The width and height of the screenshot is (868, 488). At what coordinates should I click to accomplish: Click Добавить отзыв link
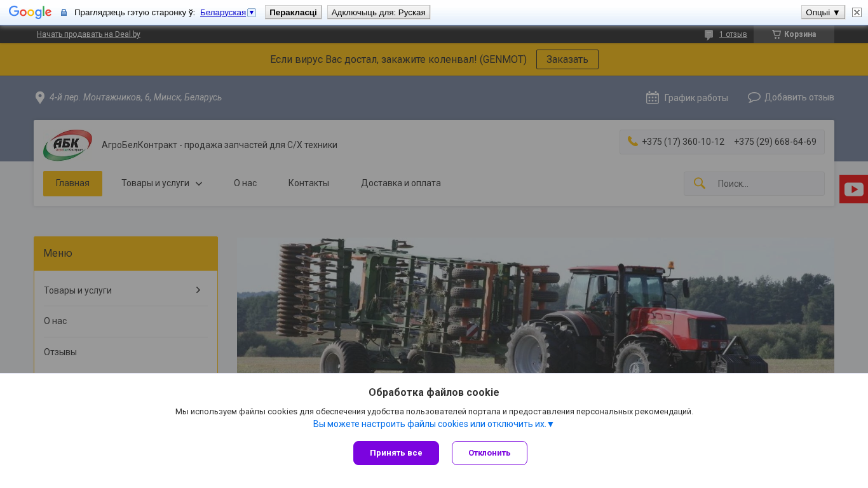(x=799, y=97)
